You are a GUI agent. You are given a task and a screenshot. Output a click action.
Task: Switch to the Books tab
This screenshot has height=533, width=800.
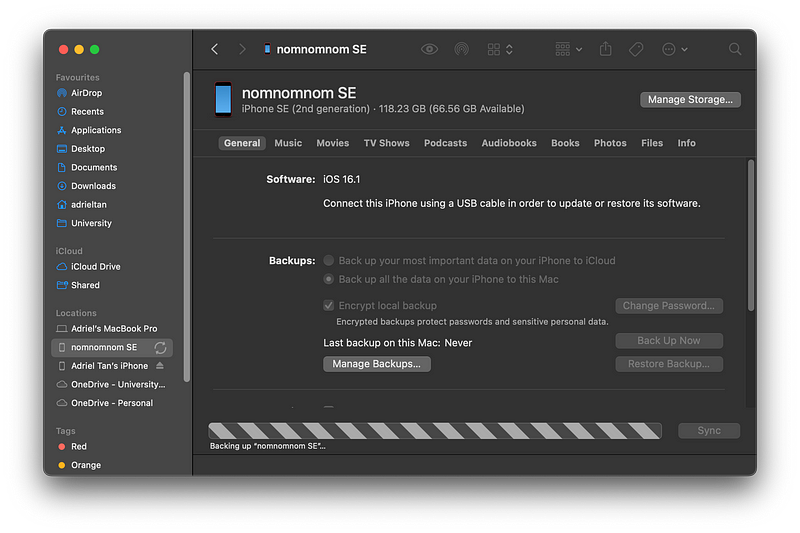pos(565,143)
